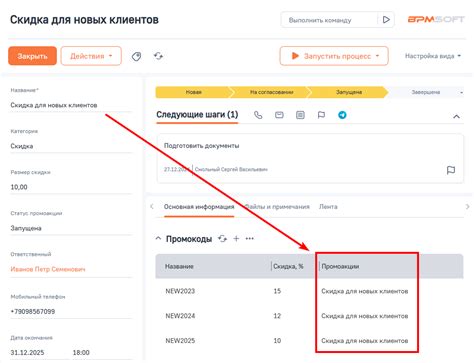Select the Новая stage
This screenshot has height=363, width=474.
tap(193, 92)
